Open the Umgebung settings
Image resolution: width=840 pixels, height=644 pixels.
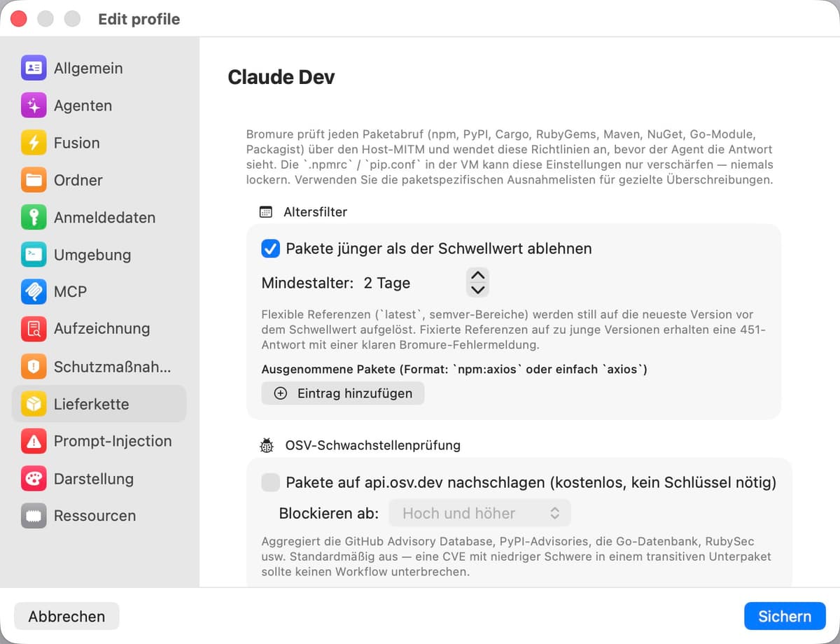point(99,255)
